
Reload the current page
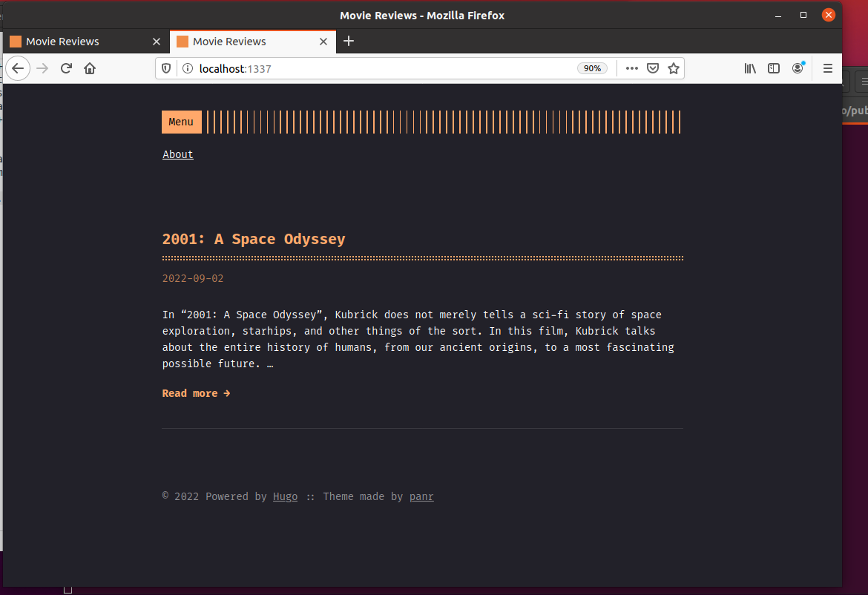(x=66, y=69)
